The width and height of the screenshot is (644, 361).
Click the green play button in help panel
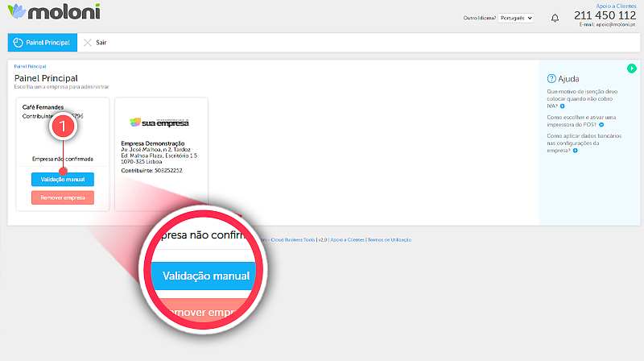632,68
